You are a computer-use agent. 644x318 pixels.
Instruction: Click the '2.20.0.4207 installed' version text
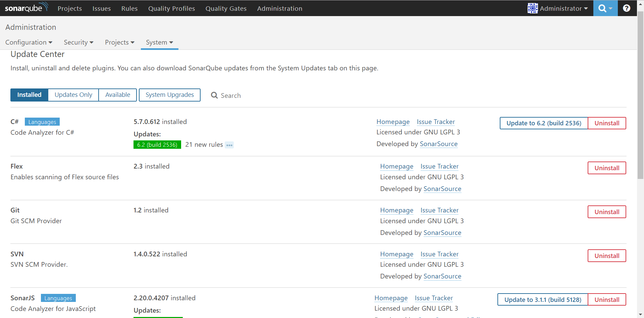click(x=164, y=298)
